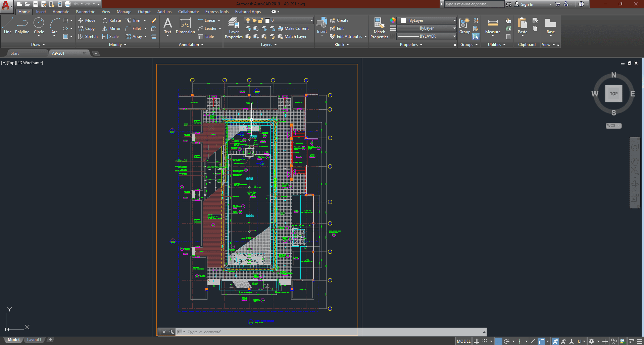The image size is (644, 345).
Task: Expand the Modify panel
Action: (x=117, y=45)
